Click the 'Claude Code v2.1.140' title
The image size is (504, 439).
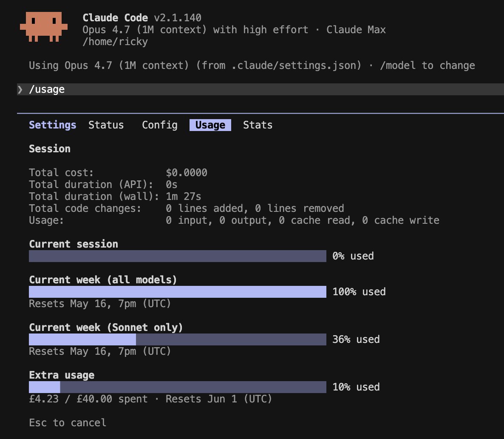click(142, 18)
